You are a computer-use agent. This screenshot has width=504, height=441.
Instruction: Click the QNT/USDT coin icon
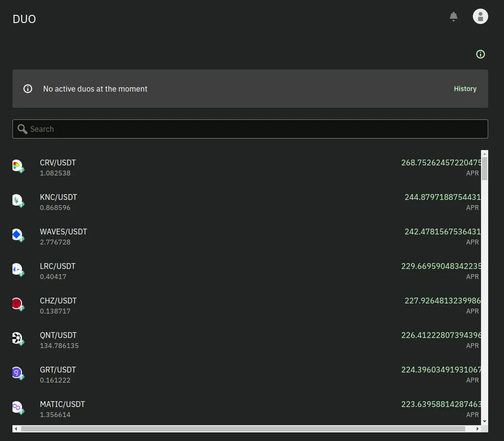click(18, 339)
